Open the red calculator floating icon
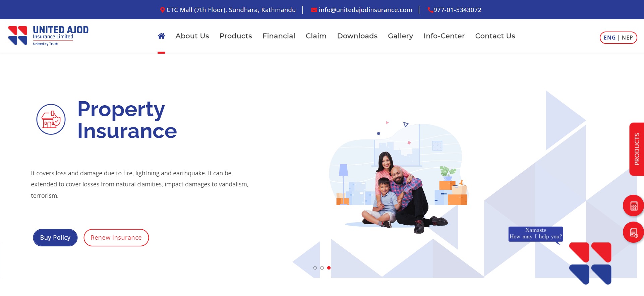 633,205
